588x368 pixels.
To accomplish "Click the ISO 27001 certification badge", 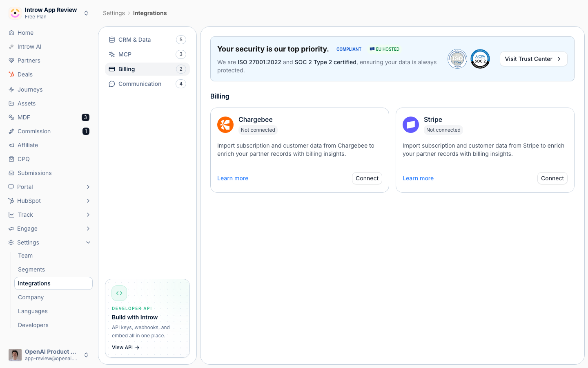I will point(457,59).
